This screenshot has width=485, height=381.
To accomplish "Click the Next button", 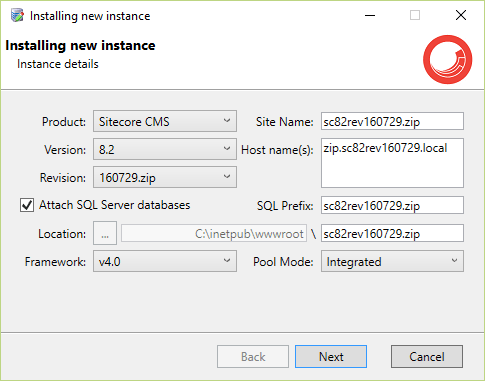I will (331, 357).
